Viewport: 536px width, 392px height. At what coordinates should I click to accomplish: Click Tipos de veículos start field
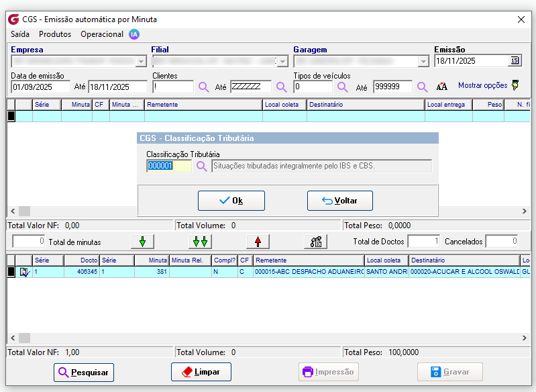313,87
